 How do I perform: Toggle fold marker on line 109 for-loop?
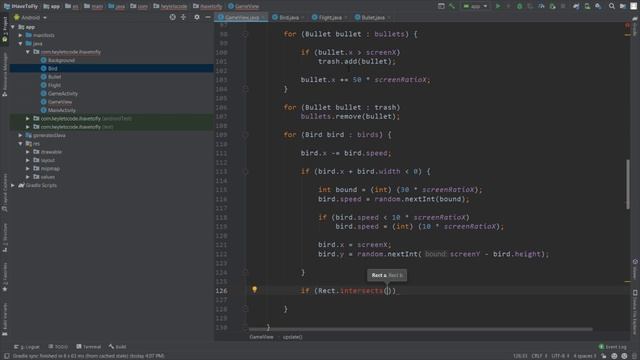[245, 135]
